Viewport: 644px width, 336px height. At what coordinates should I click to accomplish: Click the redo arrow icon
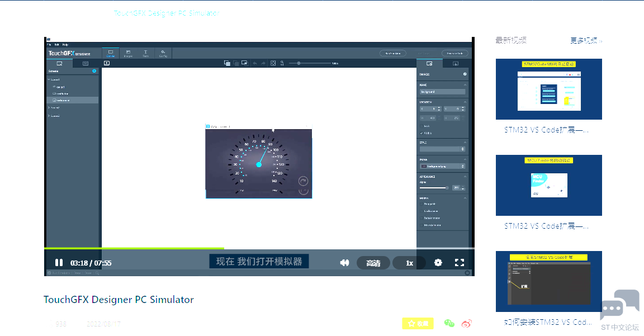point(263,63)
